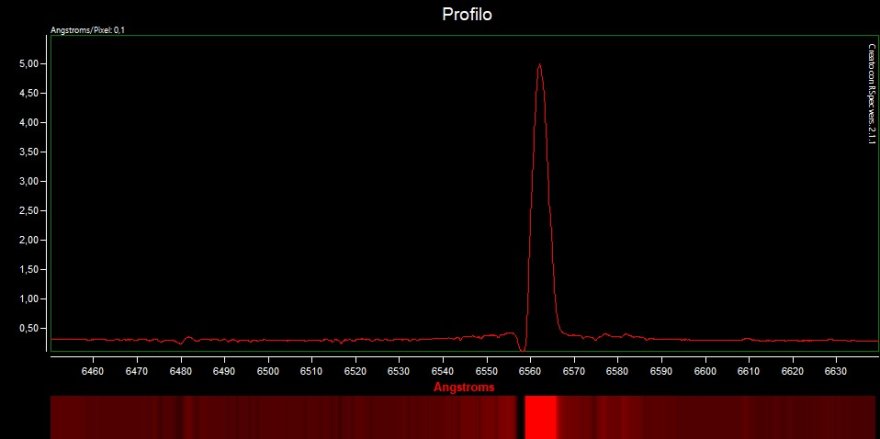
Task: Click the 6560 x-axis tick label
Action: [x=530, y=371]
